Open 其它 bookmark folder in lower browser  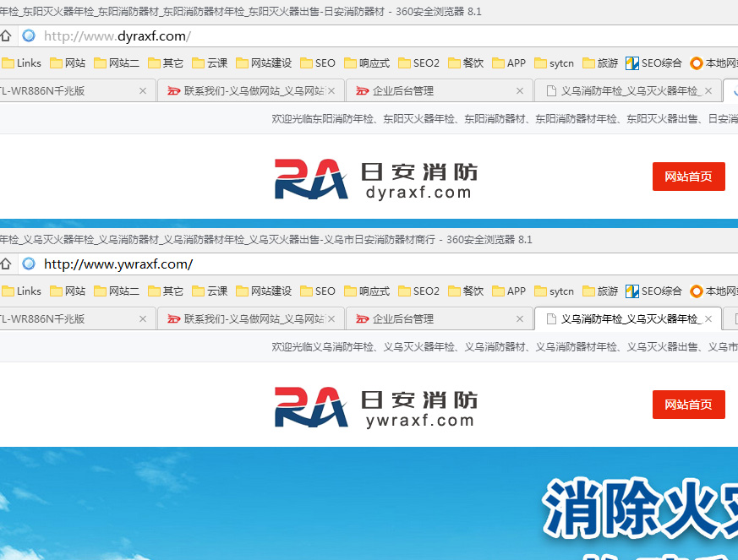click(x=166, y=291)
